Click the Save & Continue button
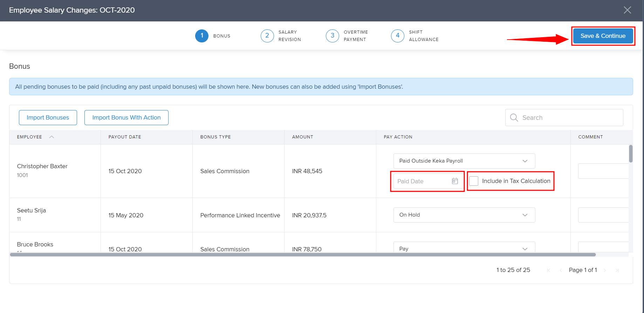The height and width of the screenshot is (313, 644). (x=603, y=36)
